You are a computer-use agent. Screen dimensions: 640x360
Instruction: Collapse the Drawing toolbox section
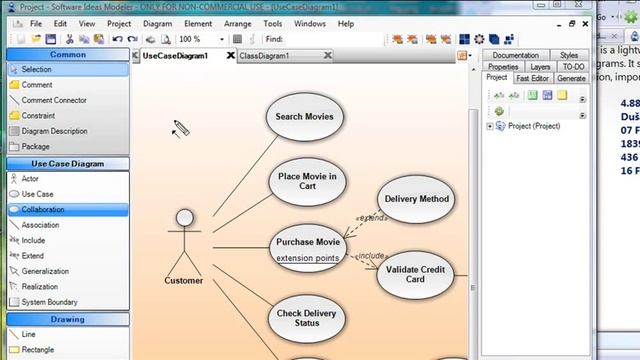(68, 319)
